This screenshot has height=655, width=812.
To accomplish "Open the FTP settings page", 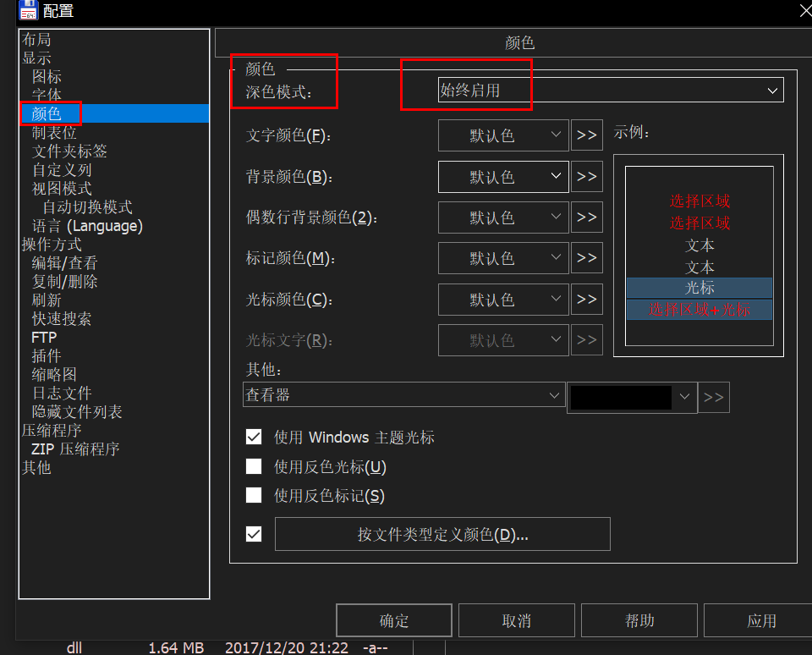I will (x=44, y=338).
